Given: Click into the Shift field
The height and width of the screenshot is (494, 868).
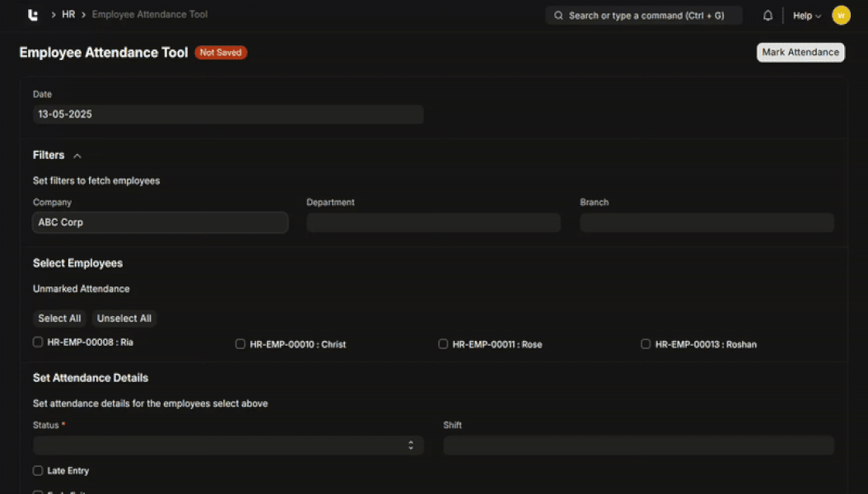Looking at the screenshot, I should (638, 445).
